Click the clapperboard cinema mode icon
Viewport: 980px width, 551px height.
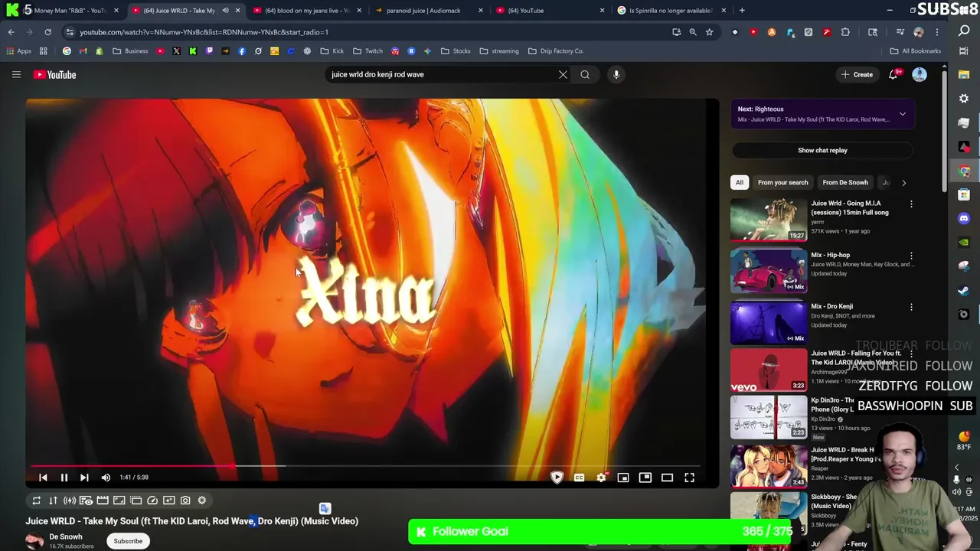coord(103,500)
